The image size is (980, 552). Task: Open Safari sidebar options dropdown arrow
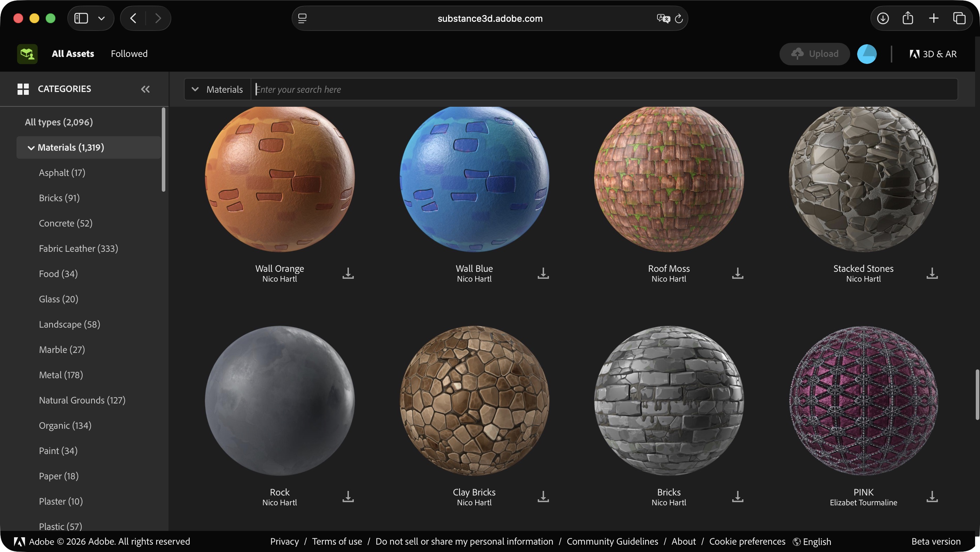101,18
